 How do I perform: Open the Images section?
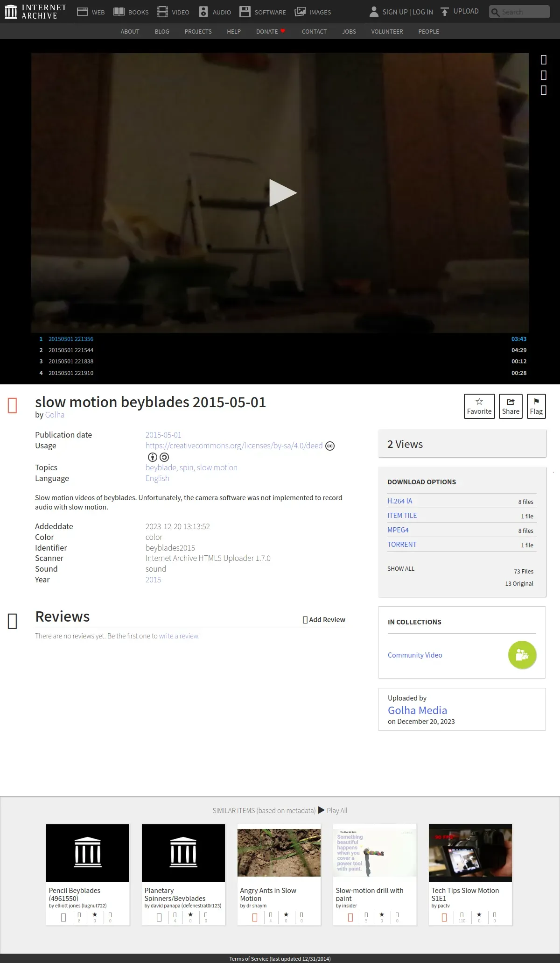click(x=313, y=12)
